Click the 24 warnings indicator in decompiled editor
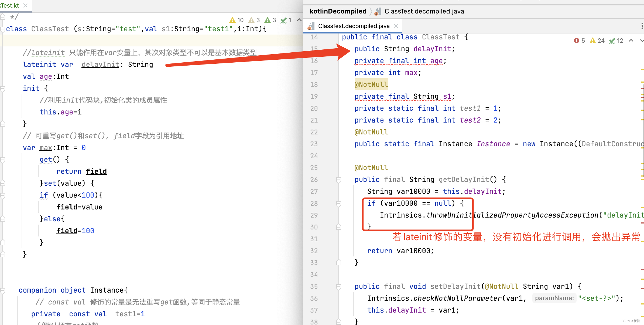 pyautogui.click(x=597, y=40)
